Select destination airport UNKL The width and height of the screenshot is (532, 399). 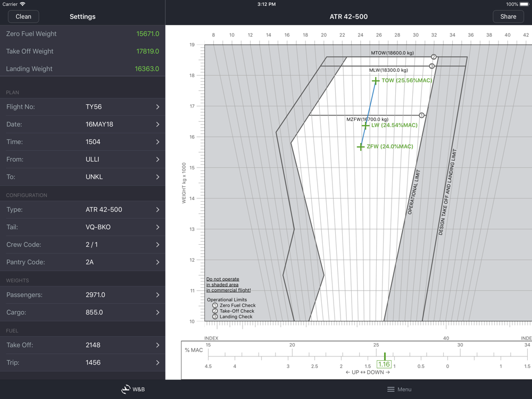pos(94,177)
